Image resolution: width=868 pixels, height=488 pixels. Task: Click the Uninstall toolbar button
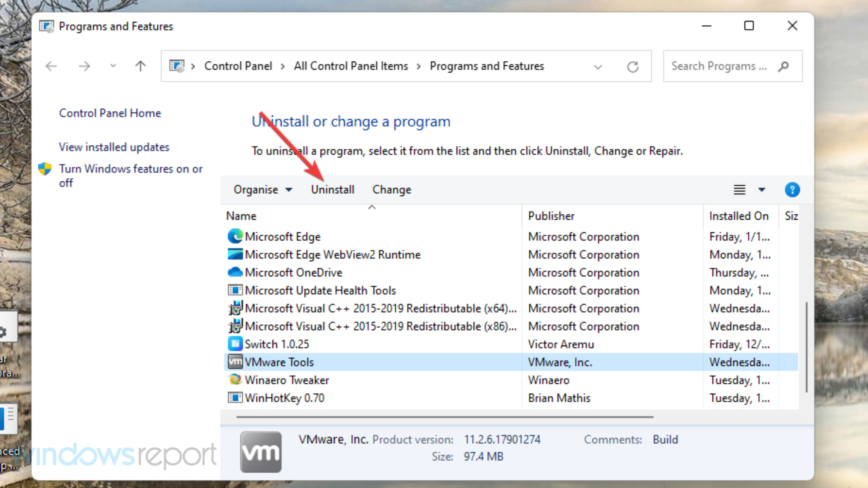(333, 190)
